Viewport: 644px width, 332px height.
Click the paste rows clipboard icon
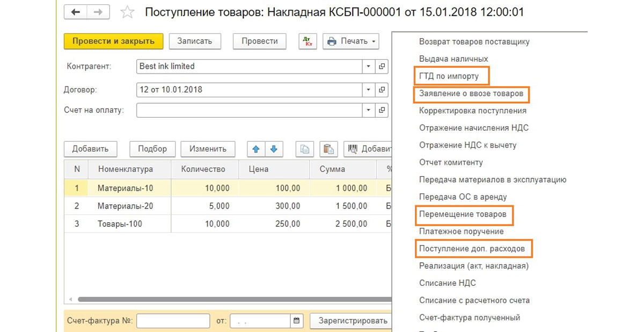[328, 149]
